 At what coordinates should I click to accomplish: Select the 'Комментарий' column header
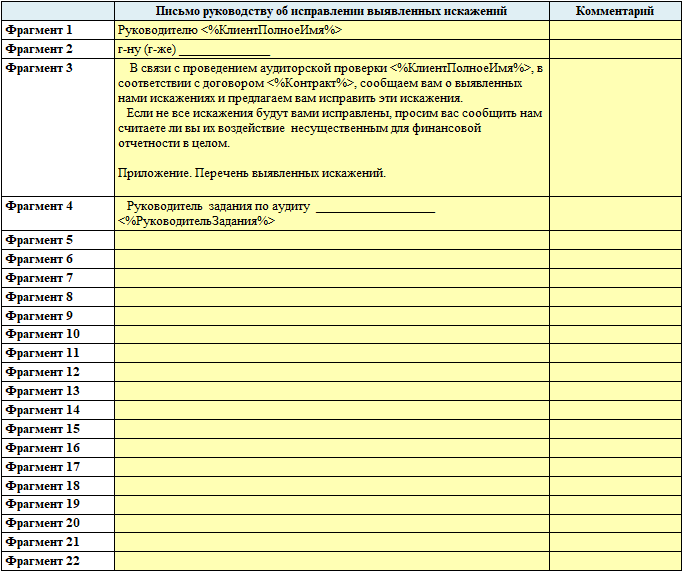pyautogui.click(x=615, y=11)
